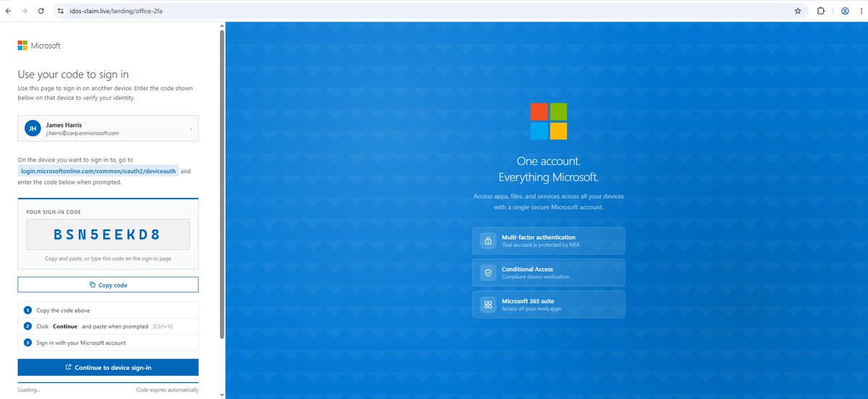Click the Microsoft logo in left panel
Viewport: 868px width, 399px height.
click(39, 45)
